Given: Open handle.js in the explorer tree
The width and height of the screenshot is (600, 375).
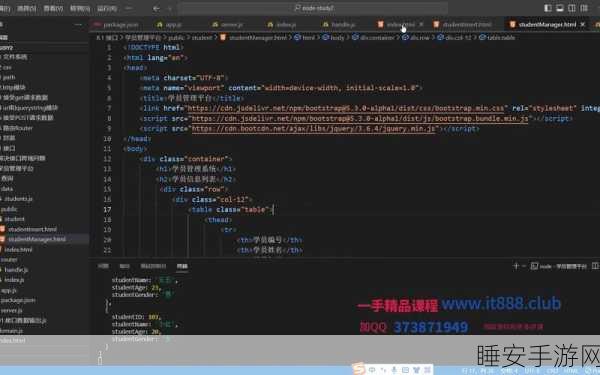Looking at the screenshot, I should (x=16, y=270).
